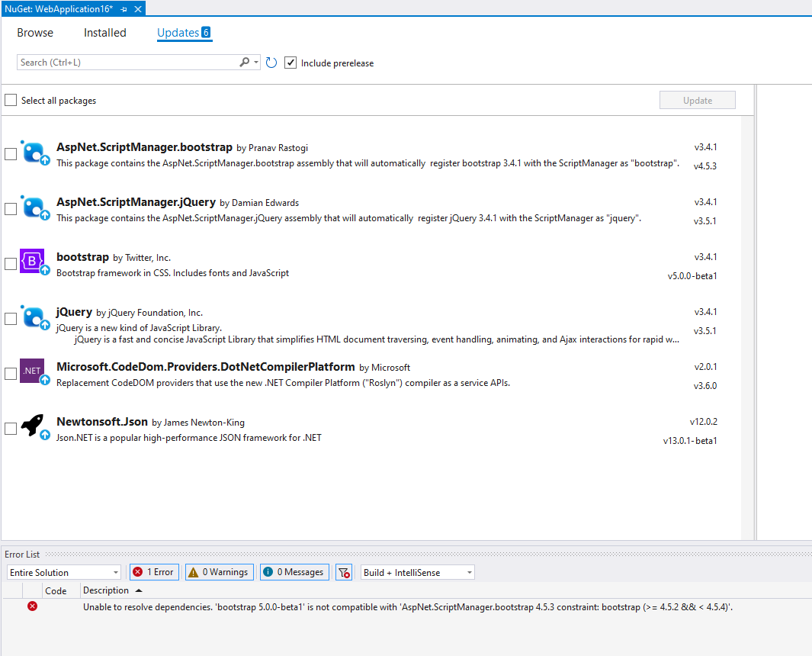Viewport: 812px width, 656px height.
Task: Click the search magnifier icon
Action: point(245,63)
